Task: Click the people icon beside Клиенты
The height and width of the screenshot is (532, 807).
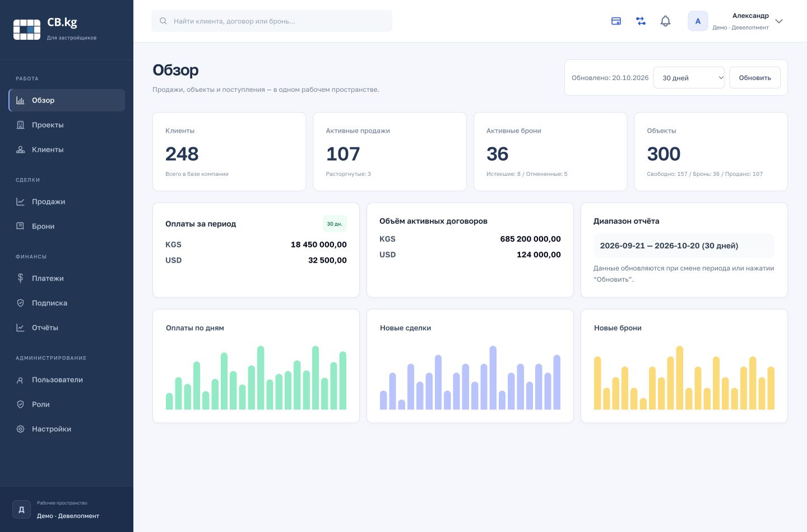Action: [x=20, y=150]
